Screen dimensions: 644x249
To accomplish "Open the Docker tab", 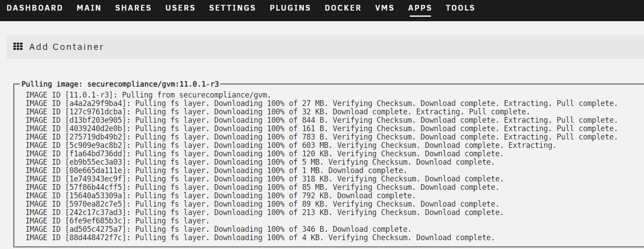I will coord(343,8).
